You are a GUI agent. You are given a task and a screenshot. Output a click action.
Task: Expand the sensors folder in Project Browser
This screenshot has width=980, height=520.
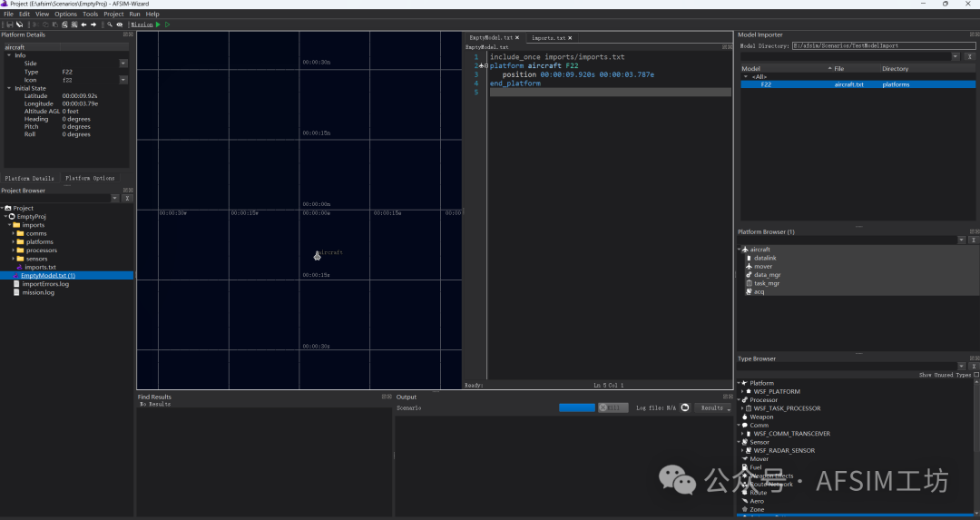point(13,259)
